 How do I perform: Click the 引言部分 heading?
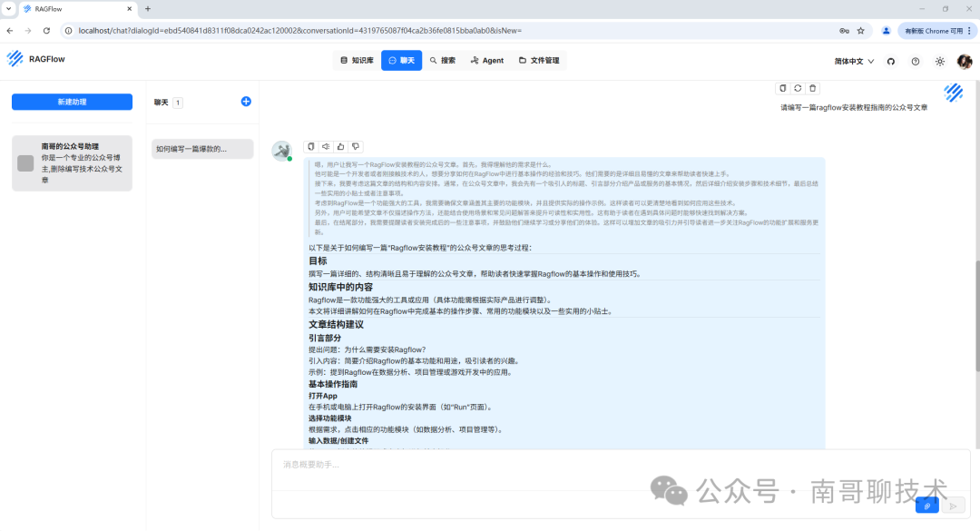[324, 338]
